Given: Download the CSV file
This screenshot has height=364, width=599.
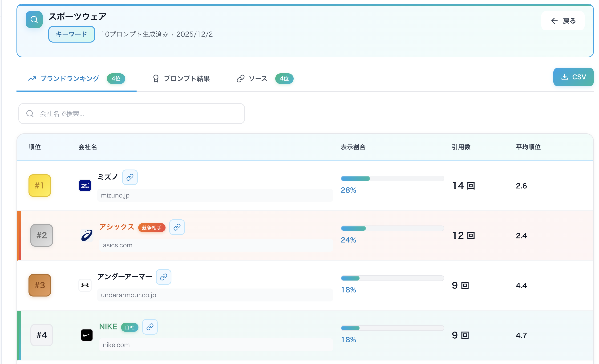Looking at the screenshot, I should [573, 77].
